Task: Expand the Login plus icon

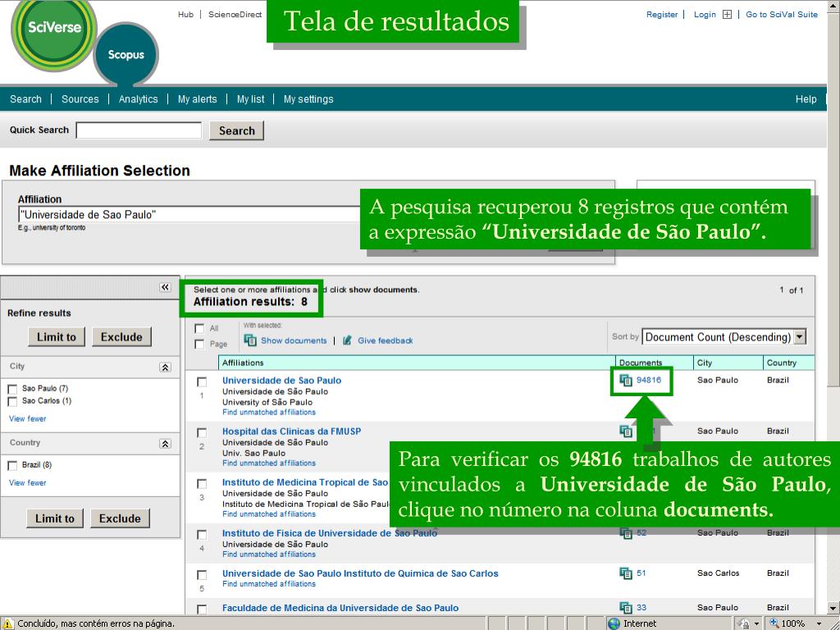Action: [727, 15]
